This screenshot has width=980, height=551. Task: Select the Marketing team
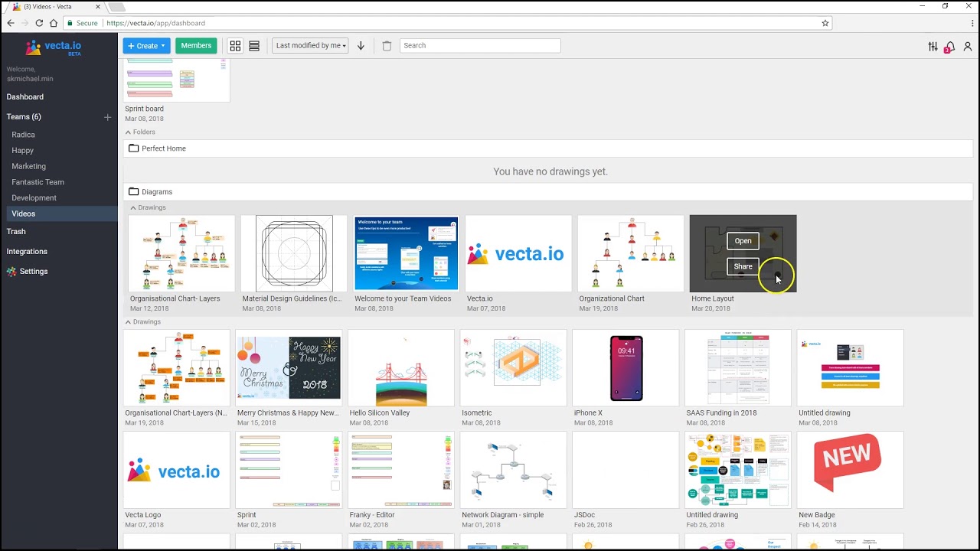pos(28,166)
